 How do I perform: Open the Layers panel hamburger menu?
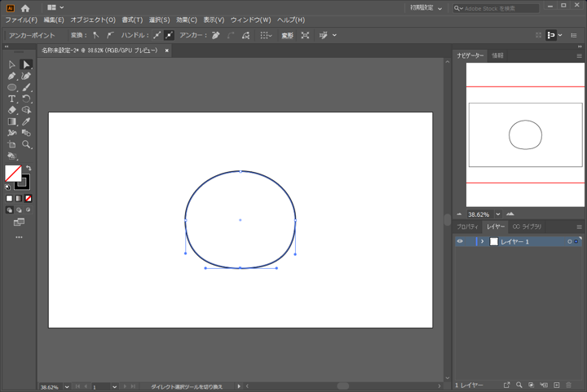point(579,227)
